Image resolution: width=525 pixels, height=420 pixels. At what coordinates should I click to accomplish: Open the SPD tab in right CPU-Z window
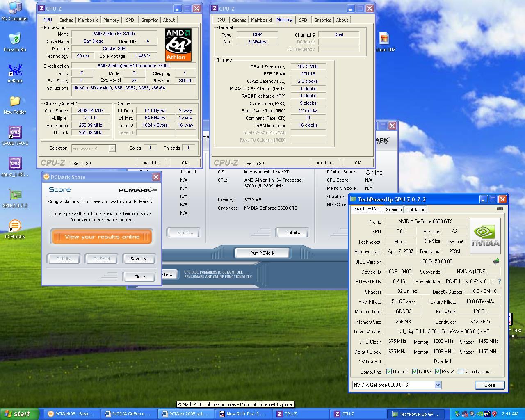303,20
